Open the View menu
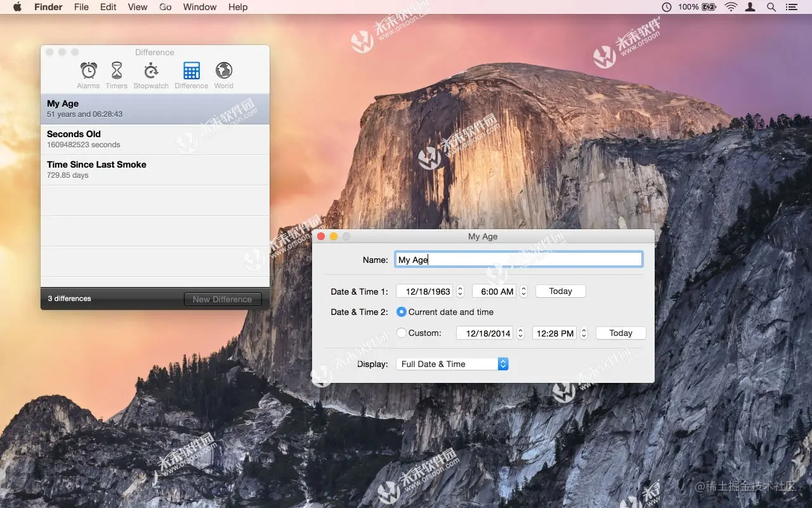This screenshot has width=812, height=508. tap(138, 7)
